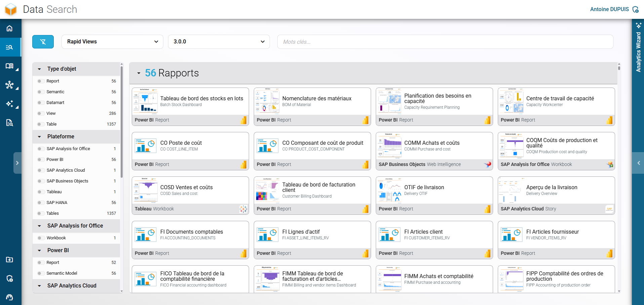Open the book catalog sidebar icon

click(x=9, y=66)
